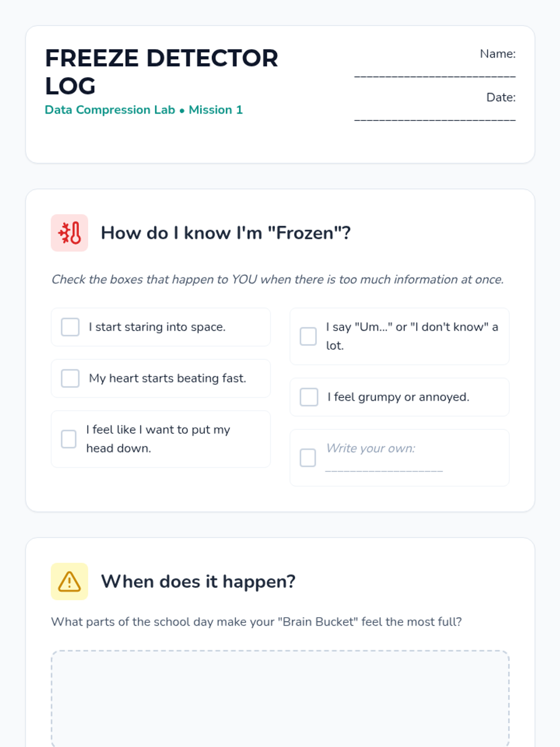Click inside the dashed Brain Bucket answer box

click(280, 698)
